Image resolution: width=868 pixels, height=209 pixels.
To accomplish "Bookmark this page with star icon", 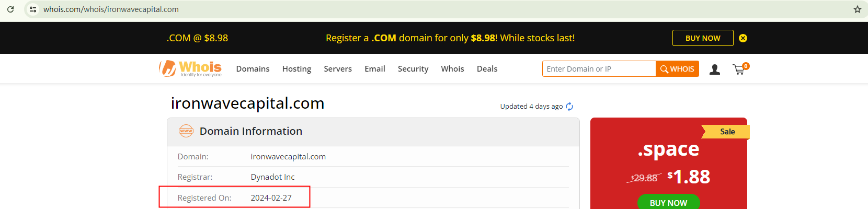I will [858, 9].
